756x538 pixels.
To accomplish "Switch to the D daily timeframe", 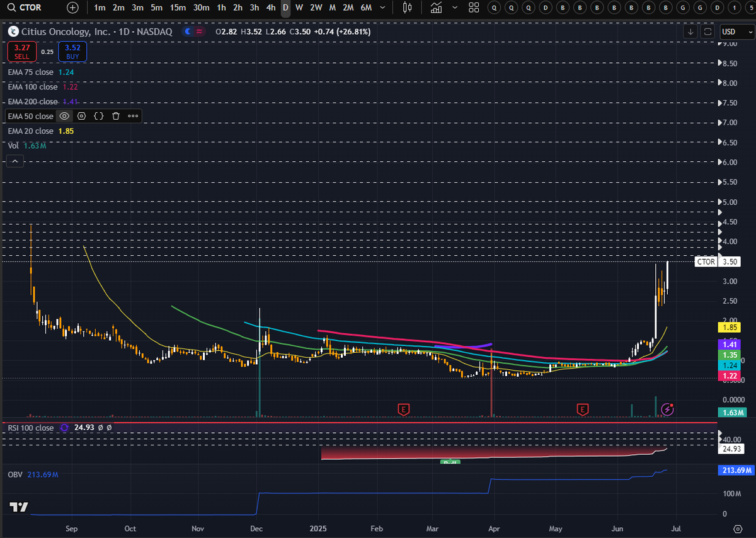I will 285,8.
